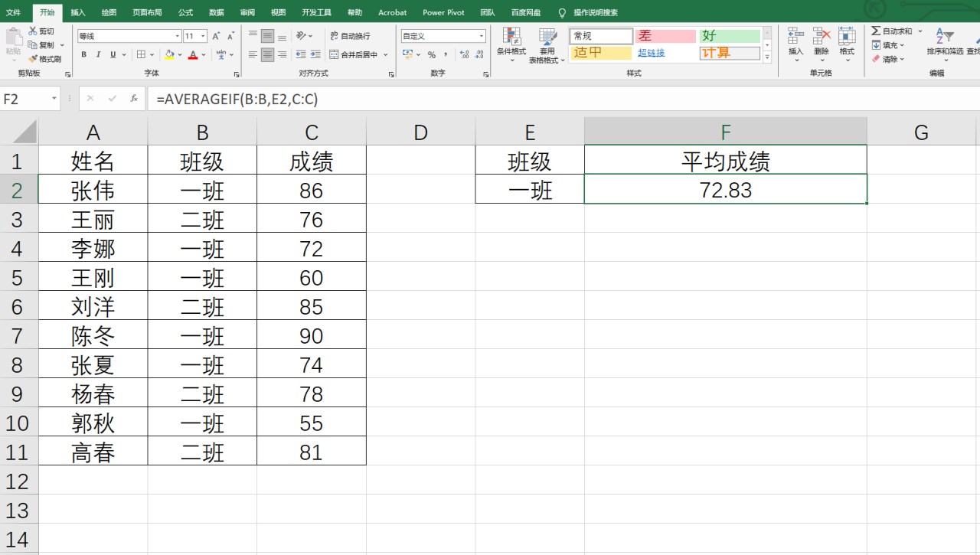Open Conditional Formatting (条件格式)
Image resolution: width=980 pixels, height=555 pixels.
click(511, 45)
